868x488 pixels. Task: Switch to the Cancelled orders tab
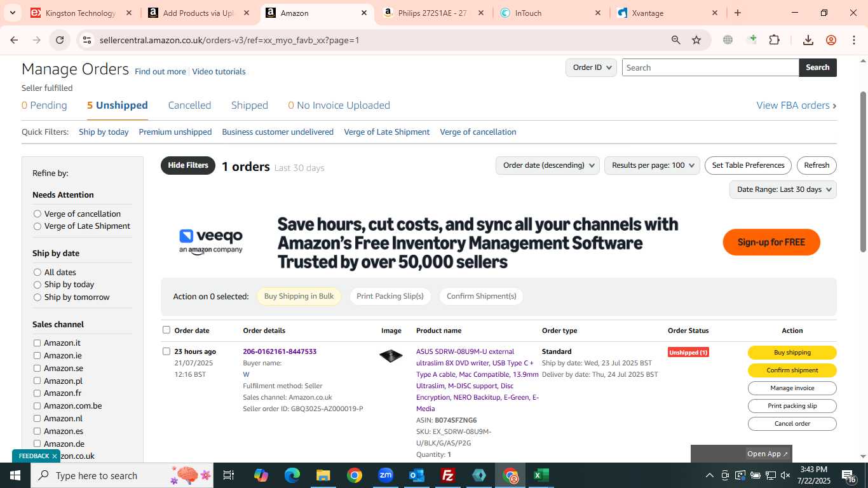tap(189, 105)
